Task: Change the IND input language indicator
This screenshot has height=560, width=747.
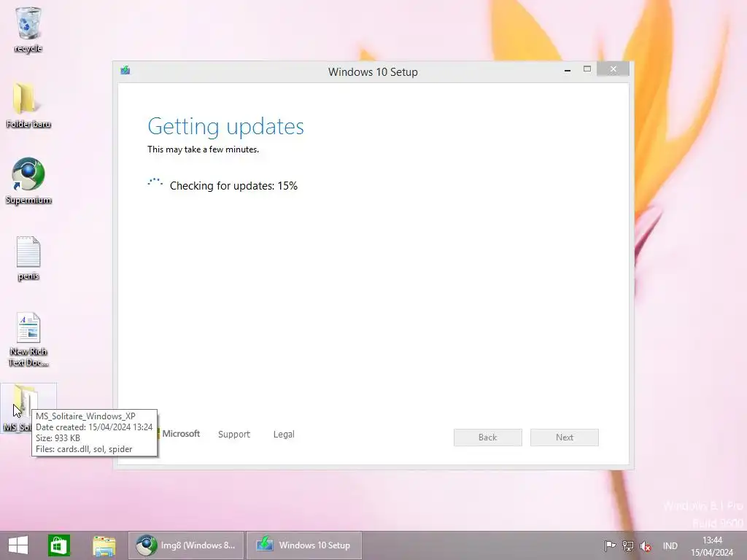Action: [670, 546]
